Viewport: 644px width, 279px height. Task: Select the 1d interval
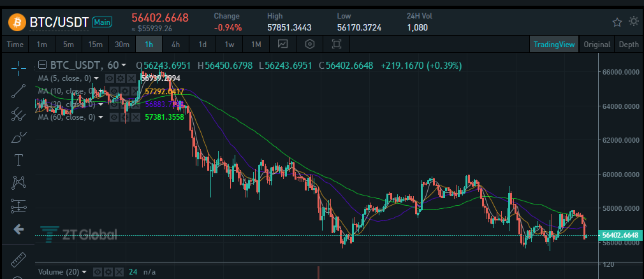click(203, 45)
